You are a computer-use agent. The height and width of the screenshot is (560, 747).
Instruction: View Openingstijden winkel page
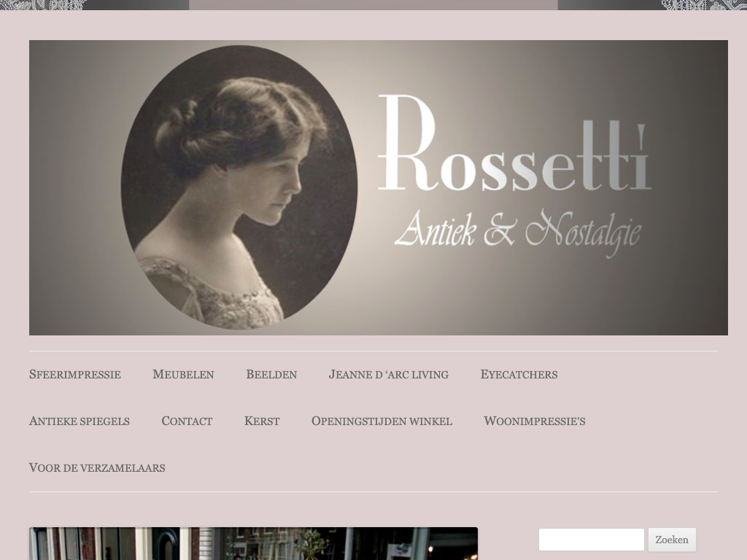tap(382, 421)
